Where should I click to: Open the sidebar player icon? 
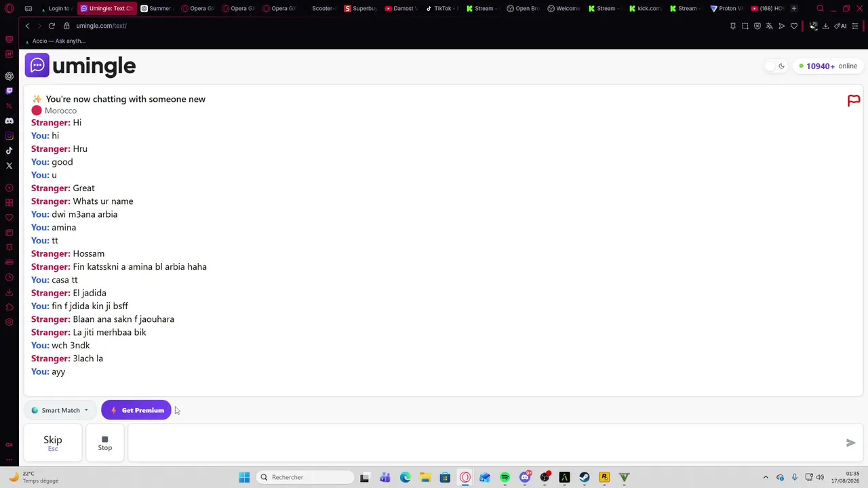(x=9, y=188)
